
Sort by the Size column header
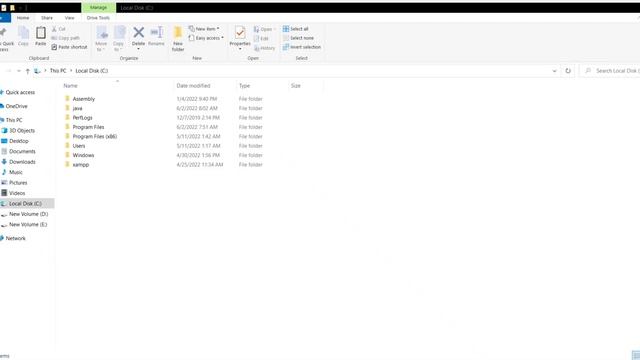tap(296, 86)
